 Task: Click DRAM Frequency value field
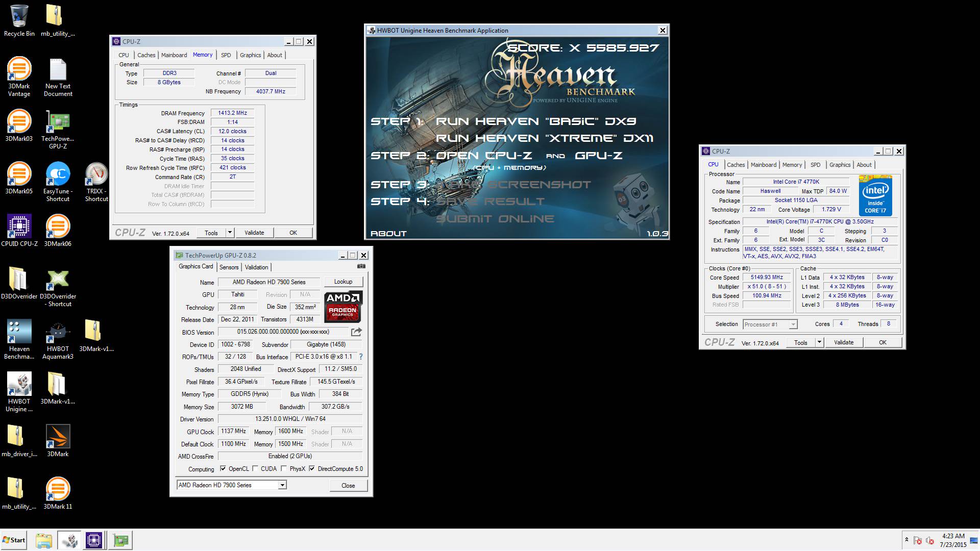click(232, 113)
